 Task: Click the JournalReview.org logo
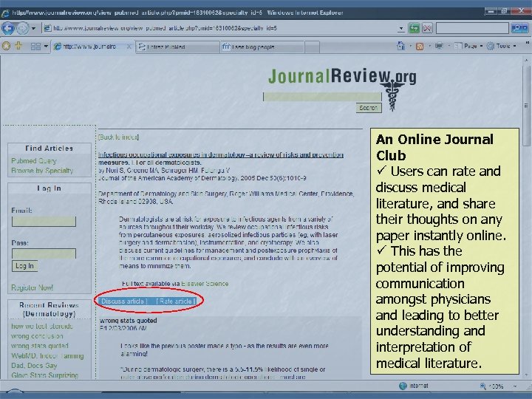tap(342, 77)
